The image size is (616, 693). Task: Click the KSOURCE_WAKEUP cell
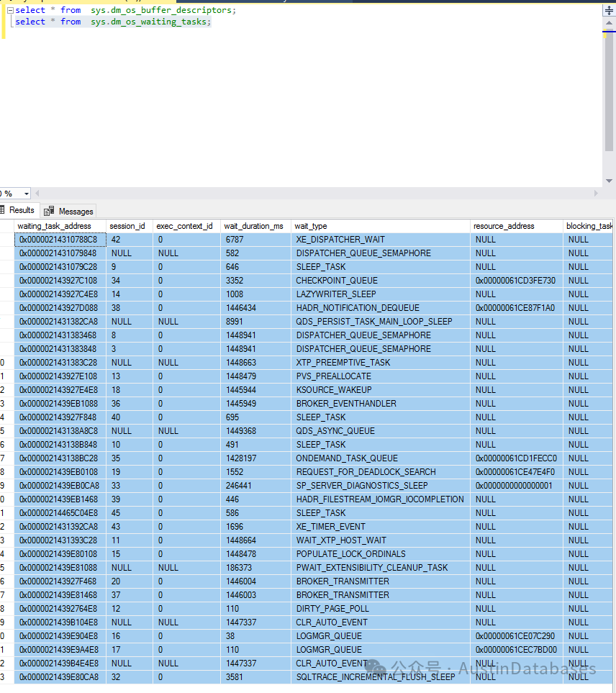381,390
